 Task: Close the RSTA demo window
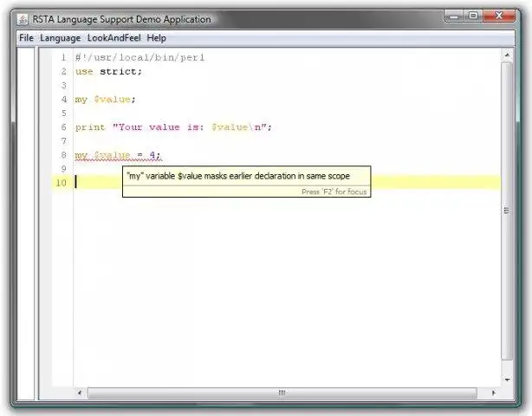click(499, 16)
